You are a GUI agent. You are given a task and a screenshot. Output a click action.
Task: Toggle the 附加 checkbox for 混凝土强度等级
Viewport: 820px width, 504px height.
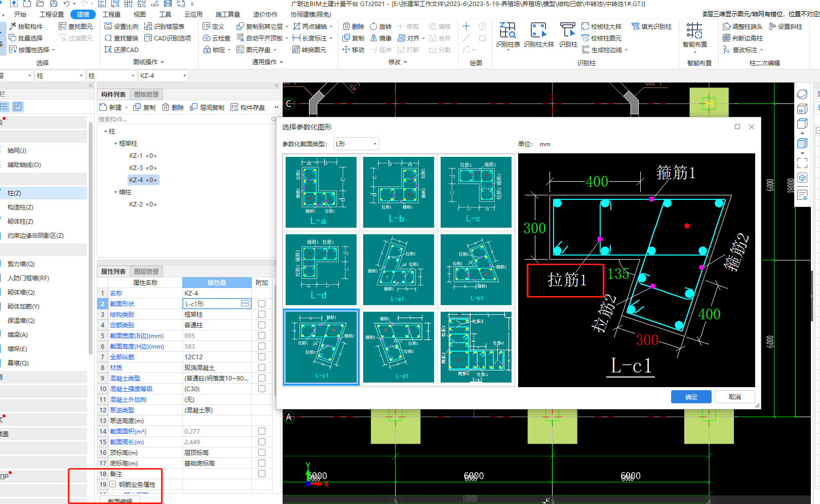[262, 389]
